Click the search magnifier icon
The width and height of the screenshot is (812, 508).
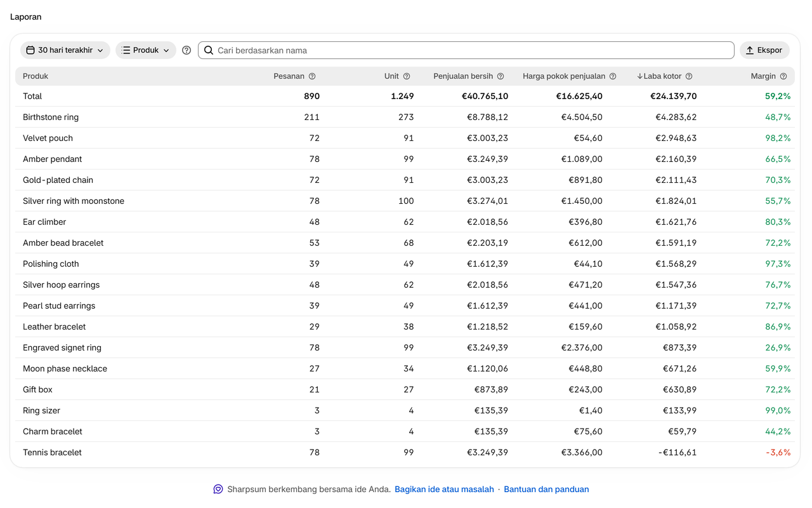click(209, 50)
